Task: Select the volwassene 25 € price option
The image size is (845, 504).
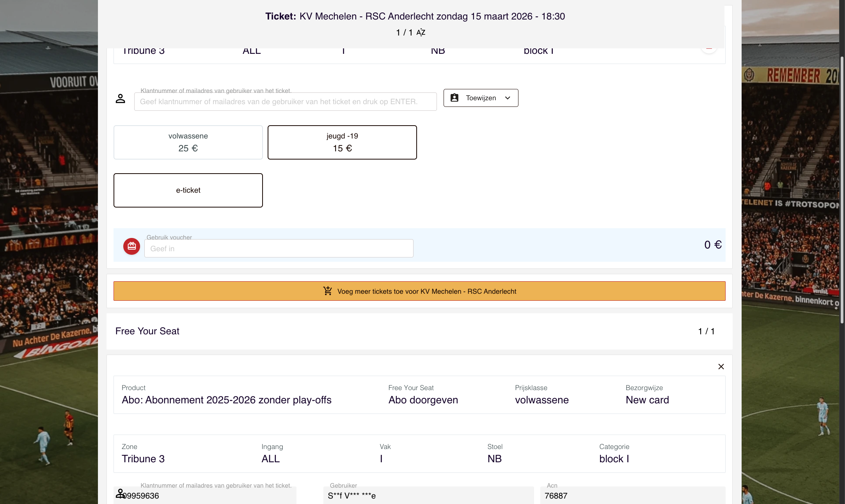Action: (x=188, y=142)
